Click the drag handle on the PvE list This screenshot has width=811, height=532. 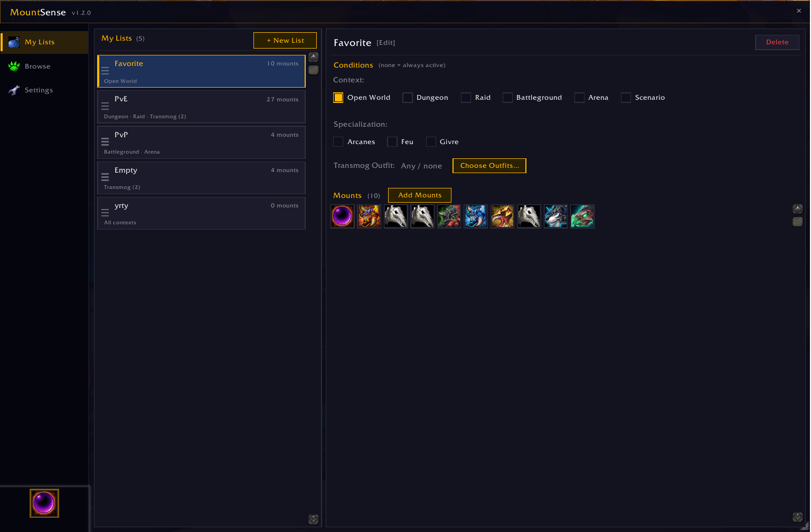pyautogui.click(x=105, y=106)
